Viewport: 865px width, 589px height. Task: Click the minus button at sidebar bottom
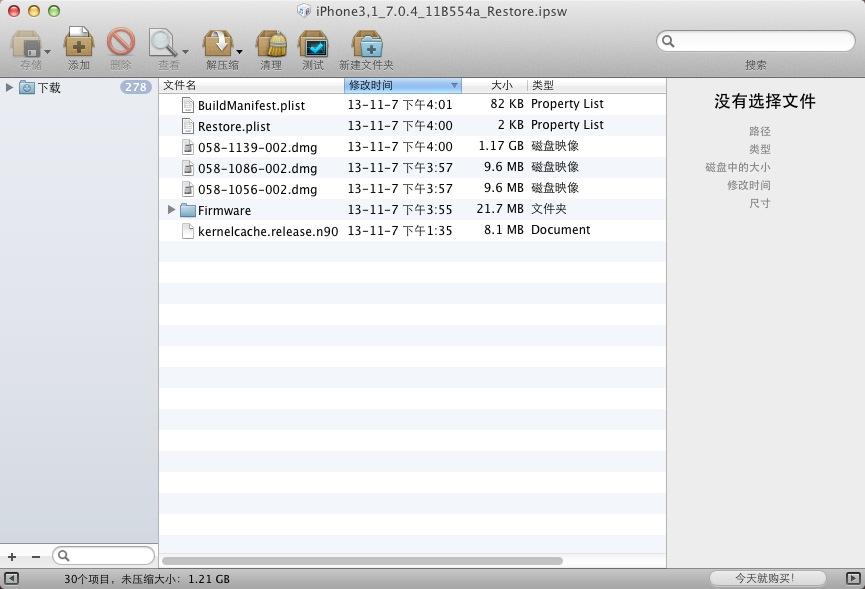pyautogui.click(x=36, y=557)
